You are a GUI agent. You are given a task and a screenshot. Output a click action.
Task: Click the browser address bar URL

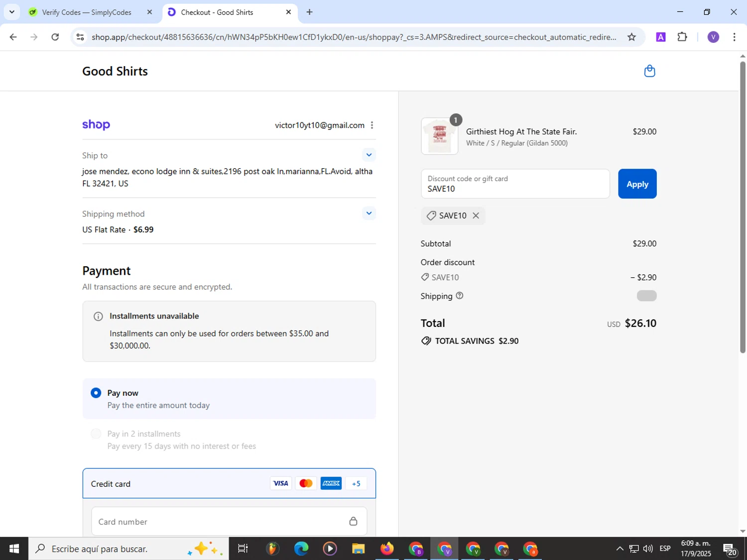coord(354,37)
